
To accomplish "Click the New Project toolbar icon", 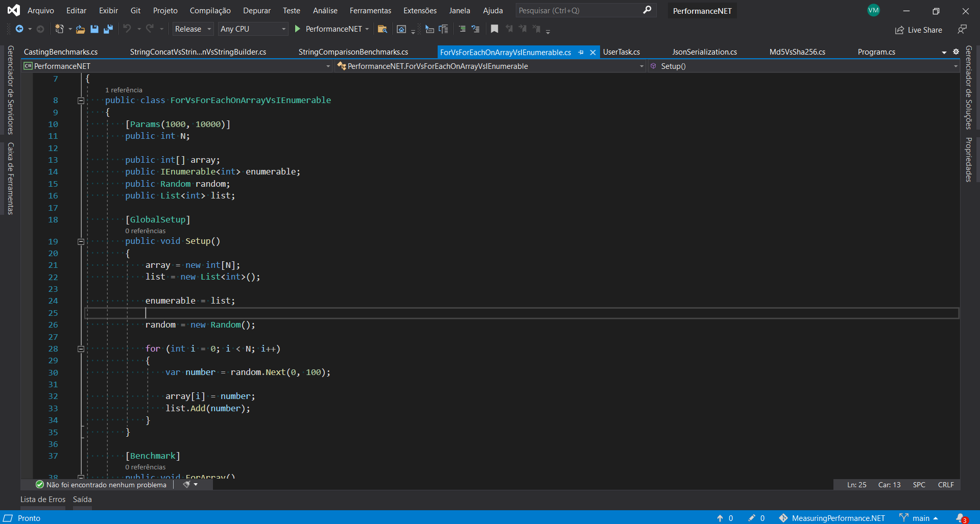I will [60, 29].
